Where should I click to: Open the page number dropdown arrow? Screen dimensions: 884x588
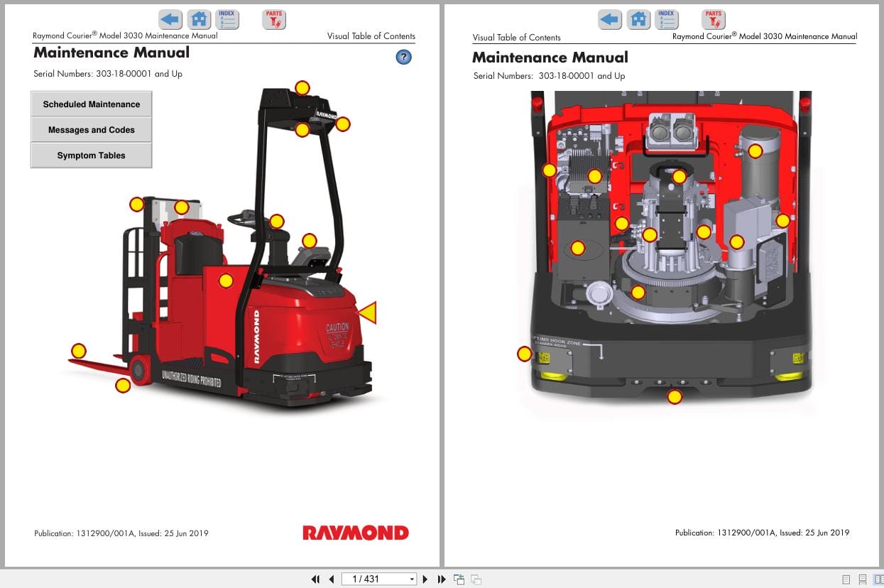[412, 579]
